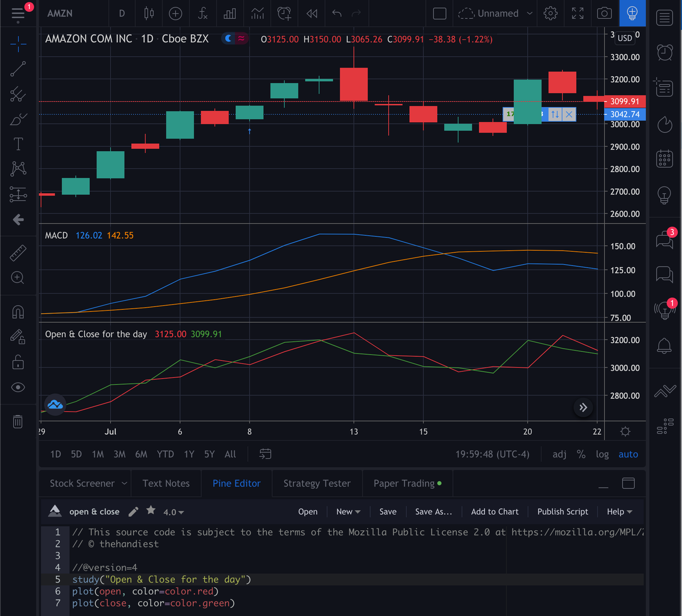Toggle lock all drawing tools
Viewport: 682px width, 616px height.
pos(18,362)
